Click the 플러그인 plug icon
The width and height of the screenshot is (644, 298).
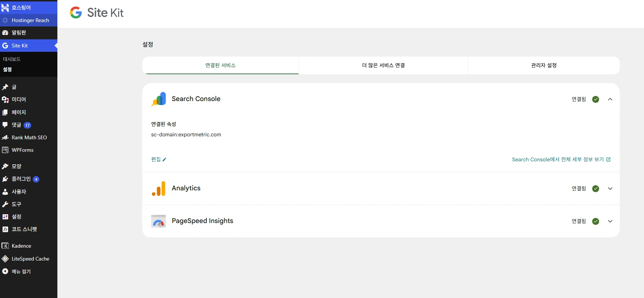pyautogui.click(x=5, y=179)
